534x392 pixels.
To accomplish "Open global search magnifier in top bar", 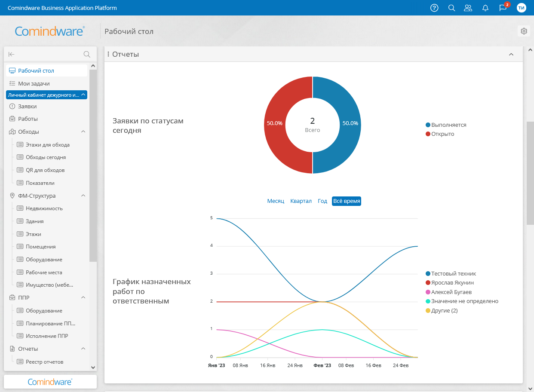I will (451, 8).
